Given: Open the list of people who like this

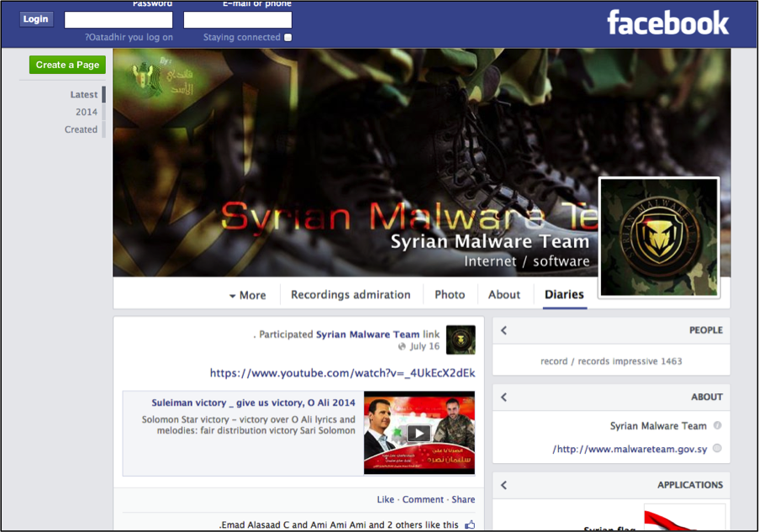Looking at the screenshot, I should click(x=339, y=524).
